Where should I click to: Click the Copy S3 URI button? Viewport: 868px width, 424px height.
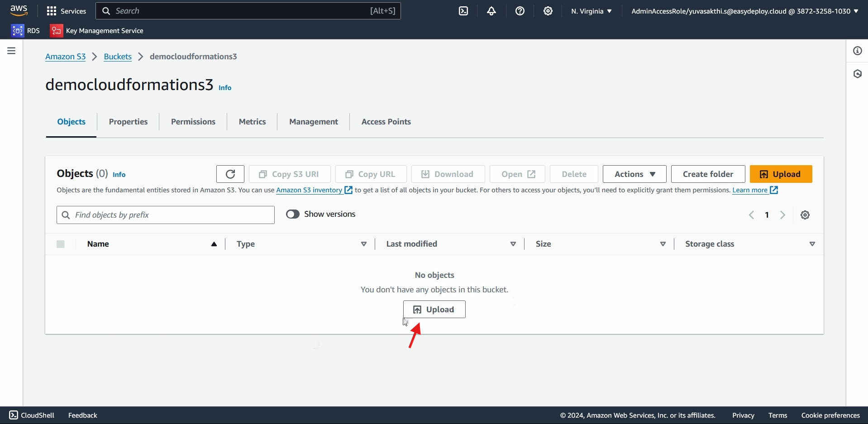[290, 174]
